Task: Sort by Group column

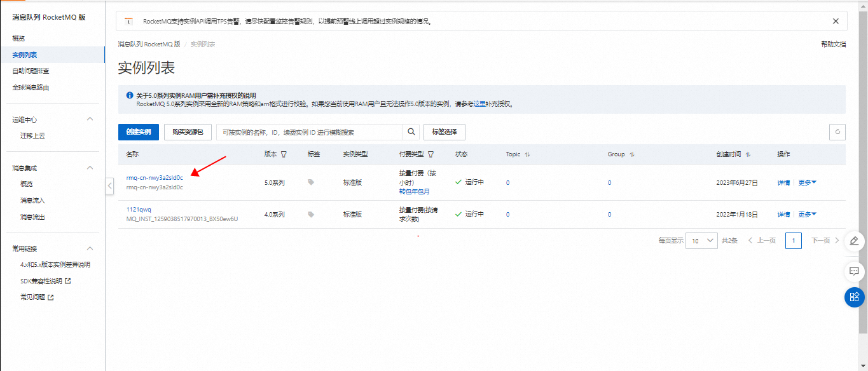Action: point(631,154)
